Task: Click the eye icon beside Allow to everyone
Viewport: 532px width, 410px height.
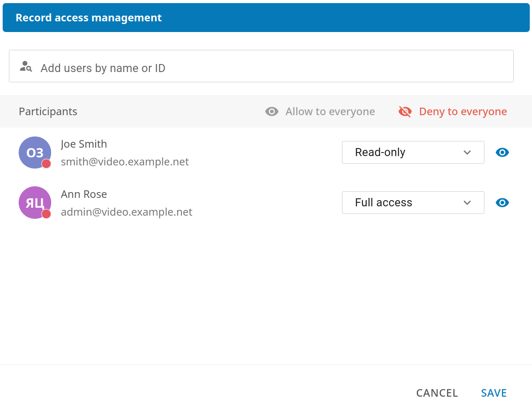Action: coord(272,112)
